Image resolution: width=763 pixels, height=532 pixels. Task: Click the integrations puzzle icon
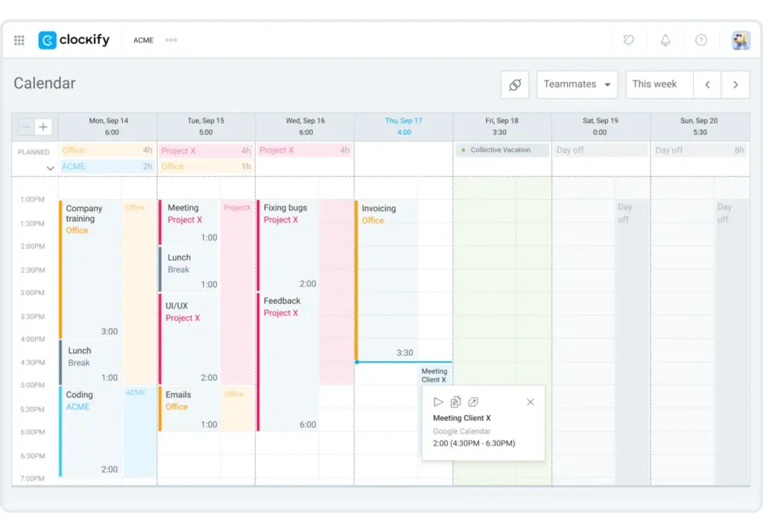(629, 40)
